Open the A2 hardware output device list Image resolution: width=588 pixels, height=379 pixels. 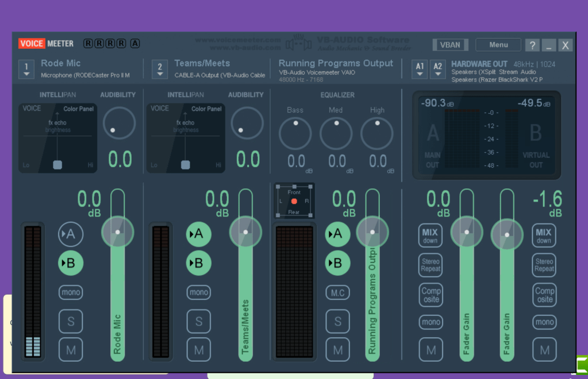pyautogui.click(x=437, y=69)
